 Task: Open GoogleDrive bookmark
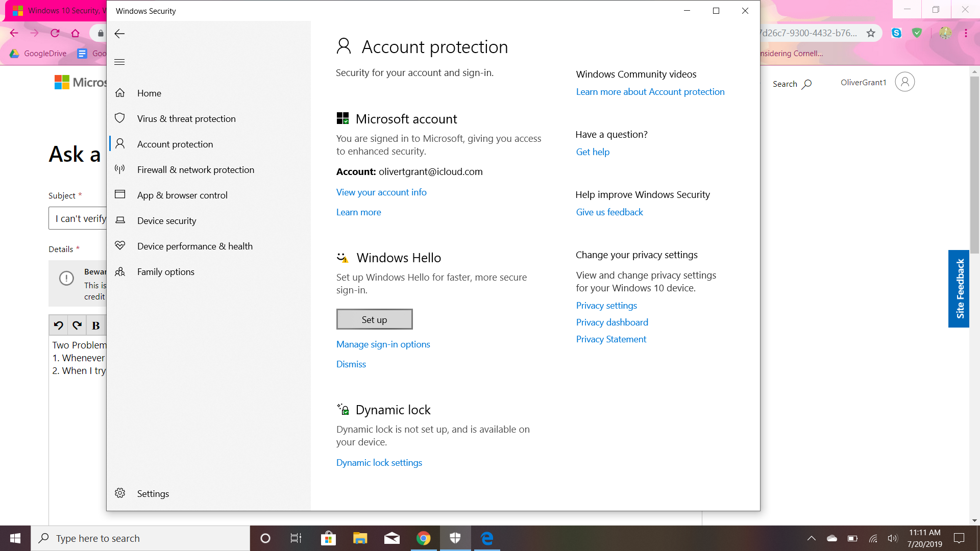coord(38,54)
